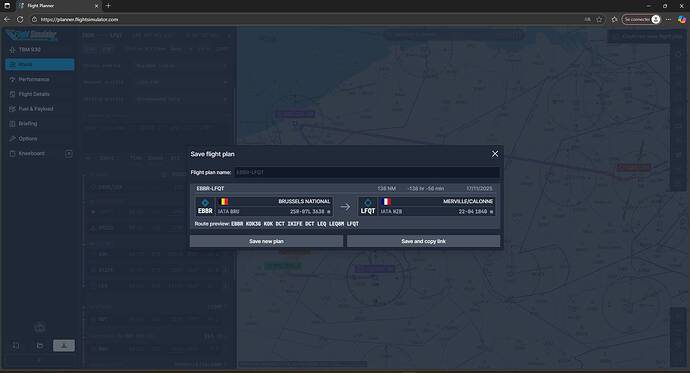Click the French flag icon
The width and height of the screenshot is (690, 373).
(386, 201)
